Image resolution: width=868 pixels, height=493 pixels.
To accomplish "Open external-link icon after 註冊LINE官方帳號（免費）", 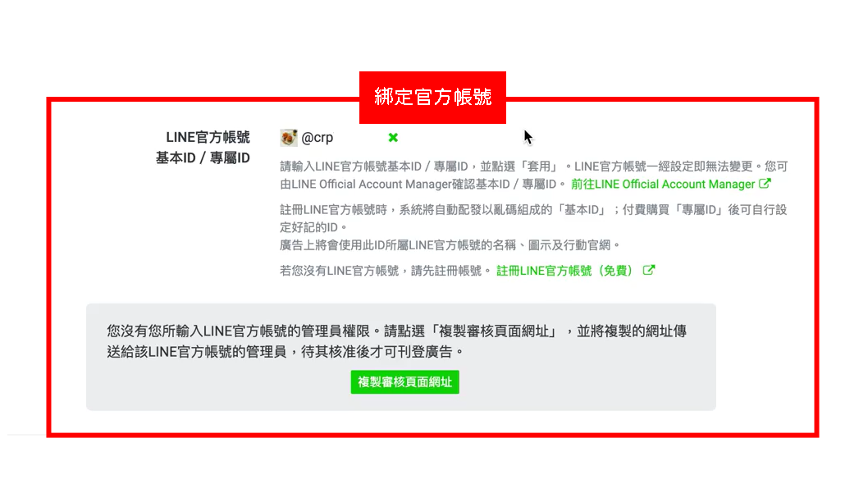I will 649,270.
